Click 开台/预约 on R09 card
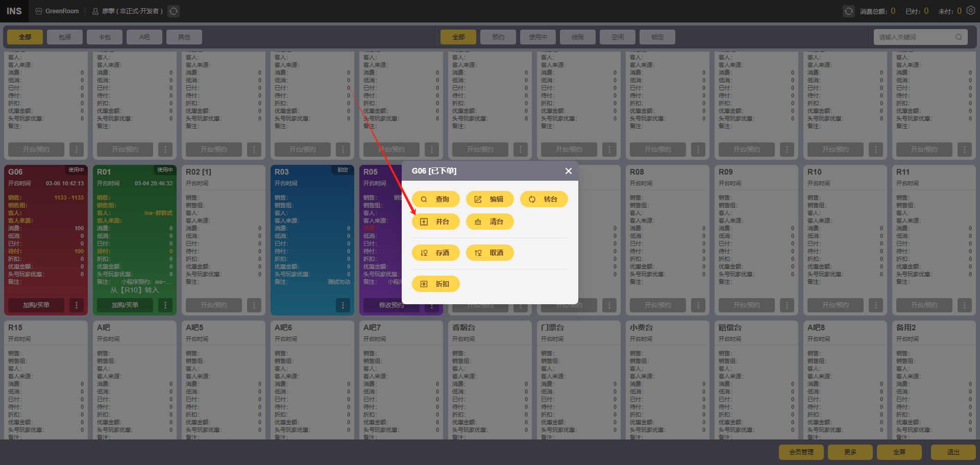 tap(747, 305)
